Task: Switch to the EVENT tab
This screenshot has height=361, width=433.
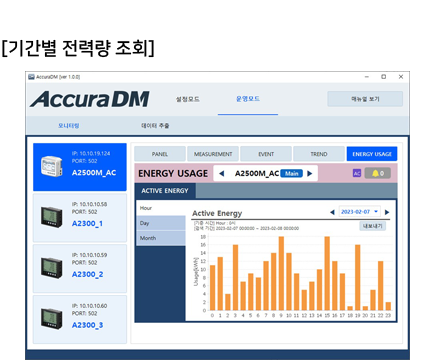Action: pos(266,154)
